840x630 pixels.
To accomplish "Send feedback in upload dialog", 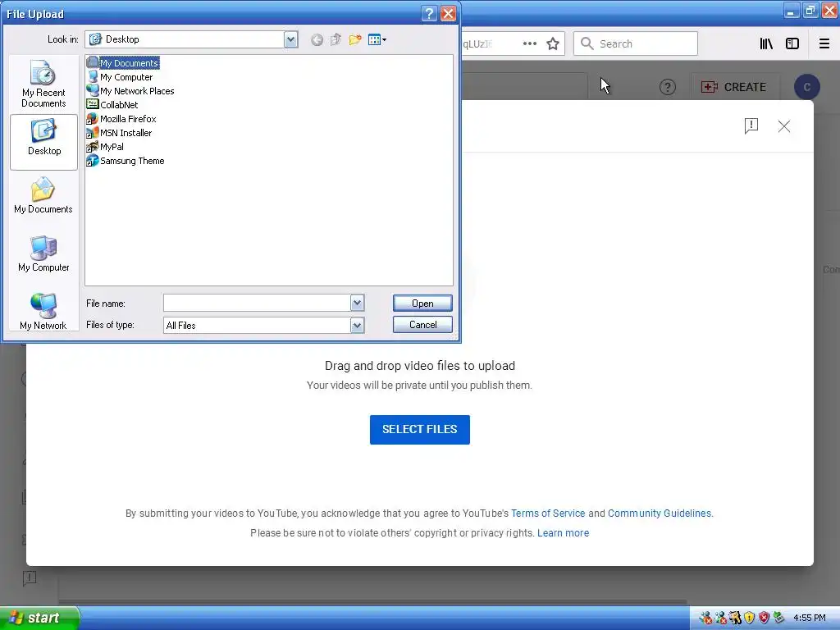I will tap(751, 126).
